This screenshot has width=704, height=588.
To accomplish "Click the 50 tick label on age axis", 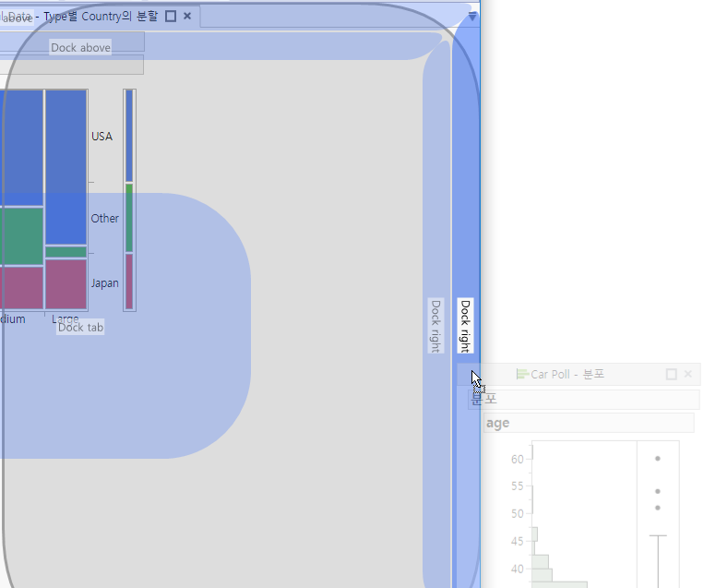I will tap(518, 513).
